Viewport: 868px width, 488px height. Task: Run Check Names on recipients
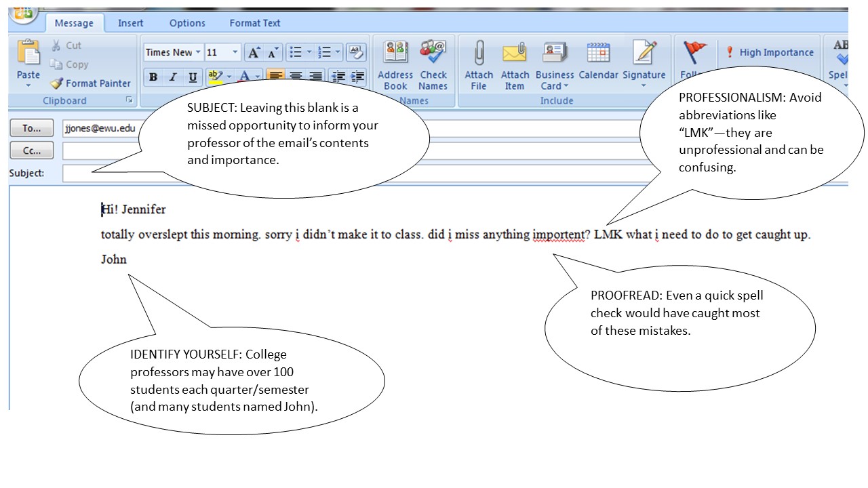coord(433,64)
